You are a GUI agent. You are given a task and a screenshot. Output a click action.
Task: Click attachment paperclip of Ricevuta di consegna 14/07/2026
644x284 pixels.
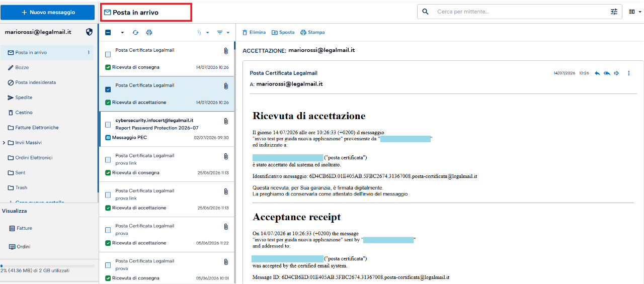[x=226, y=51]
